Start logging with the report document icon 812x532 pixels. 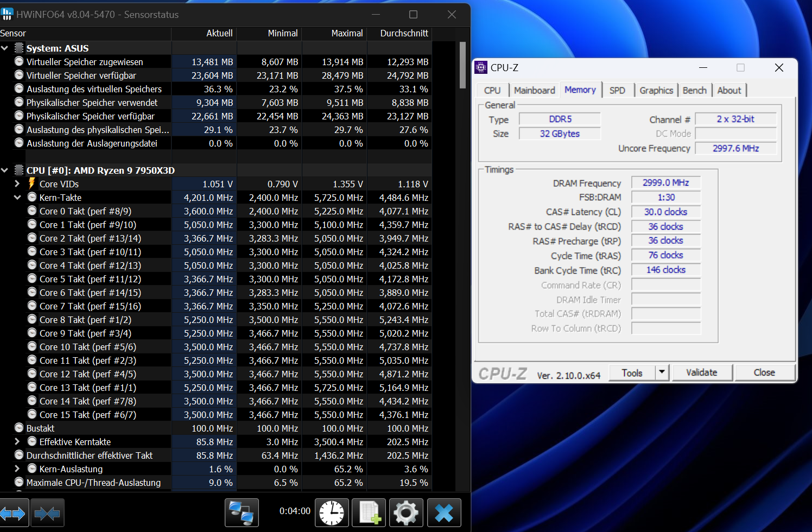pyautogui.click(x=369, y=512)
